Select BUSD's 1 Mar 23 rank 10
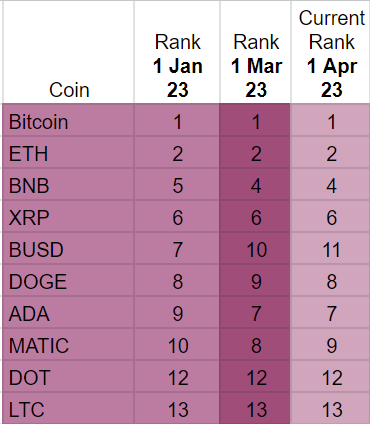Image resolution: width=370 pixels, height=424 pixels. [x=255, y=248]
